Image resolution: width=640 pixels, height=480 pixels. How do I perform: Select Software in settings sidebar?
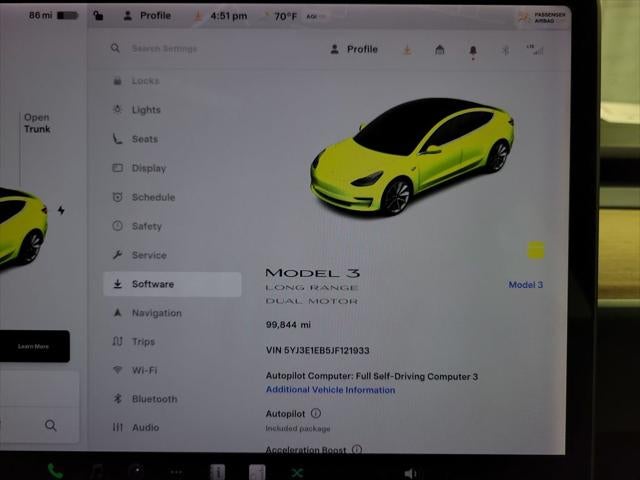click(152, 284)
